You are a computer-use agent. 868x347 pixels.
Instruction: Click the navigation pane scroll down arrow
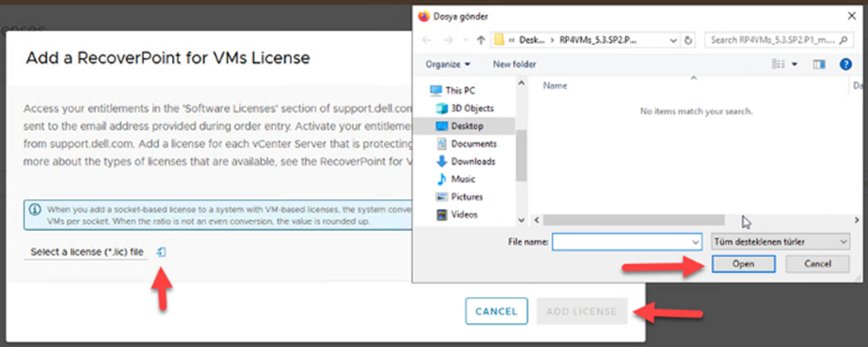tap(521, 220)
